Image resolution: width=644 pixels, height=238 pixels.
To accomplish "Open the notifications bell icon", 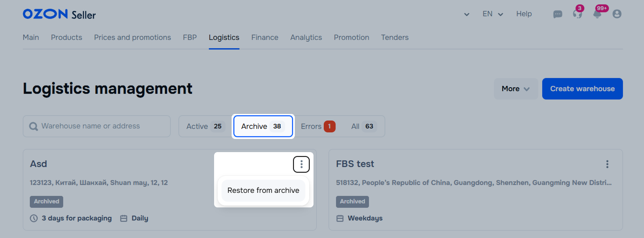I will 597,14.
